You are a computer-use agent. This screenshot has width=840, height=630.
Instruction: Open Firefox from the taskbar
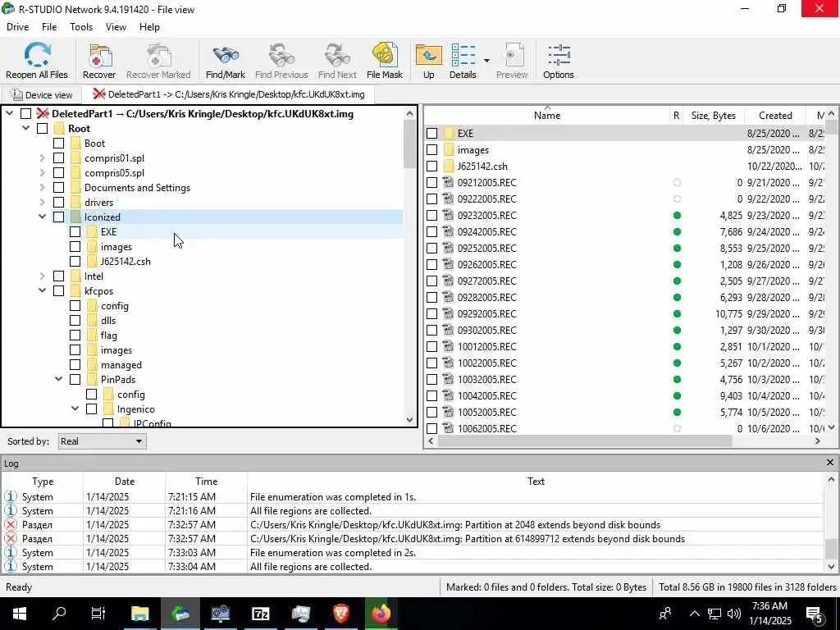pyautogui.click(x=381, y=614)
